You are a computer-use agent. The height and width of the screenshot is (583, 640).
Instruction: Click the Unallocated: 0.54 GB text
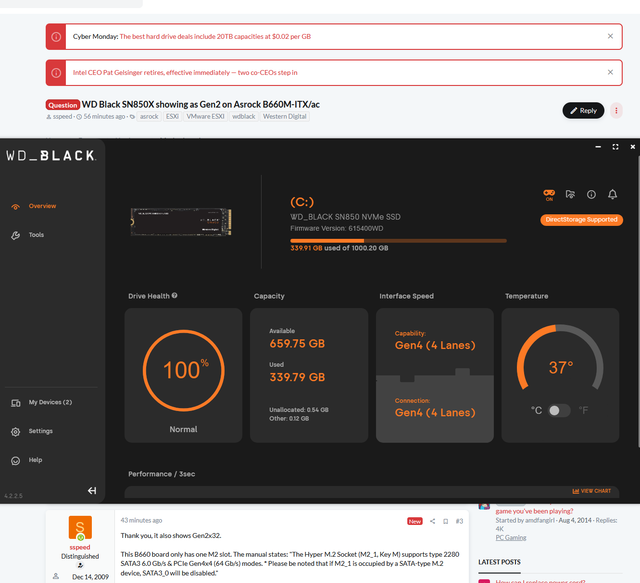coord(299,410)
